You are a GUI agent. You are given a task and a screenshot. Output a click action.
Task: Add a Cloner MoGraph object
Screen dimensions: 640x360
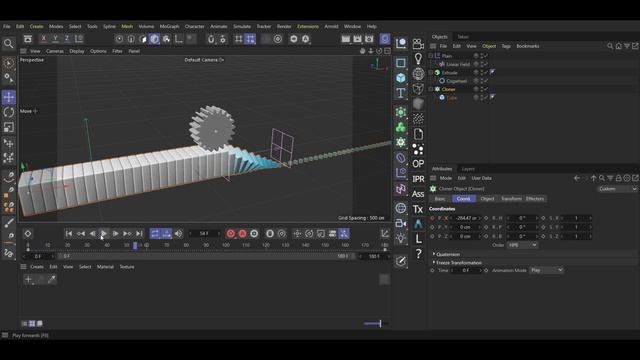[401, 142]
